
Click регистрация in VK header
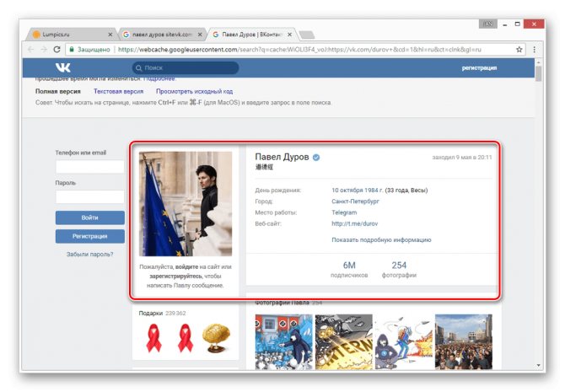[479, 67]
